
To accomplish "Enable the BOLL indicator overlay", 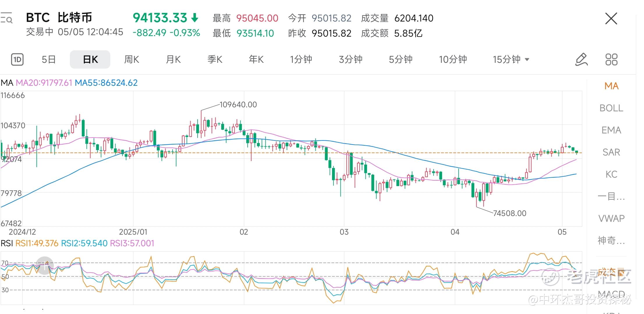I will [611, 108].
